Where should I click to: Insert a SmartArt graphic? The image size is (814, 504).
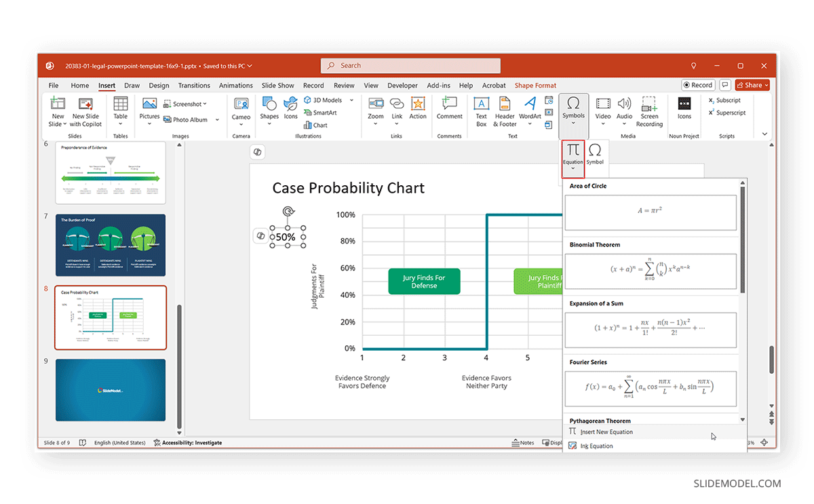[x=320, y=113]
